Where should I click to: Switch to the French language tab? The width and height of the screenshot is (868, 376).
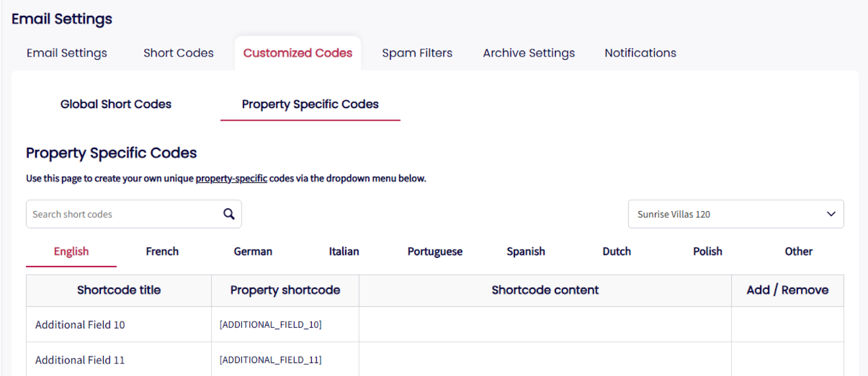click(x=162, y=252)
